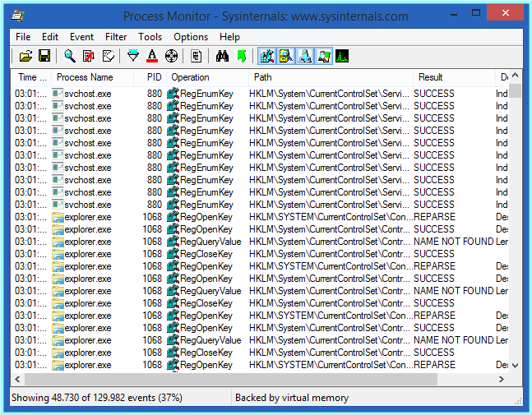Click the Operation column header
The image size is (532, 415).
pos(207,77)
